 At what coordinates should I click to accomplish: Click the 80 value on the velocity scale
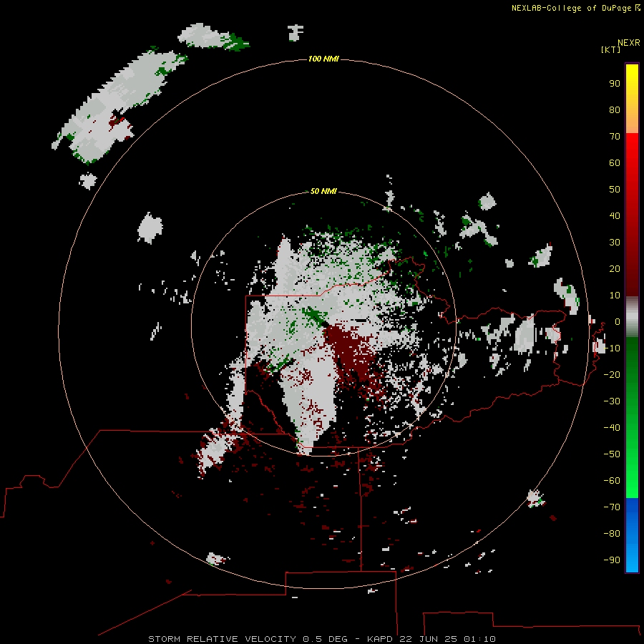click(x=615, y=110)
